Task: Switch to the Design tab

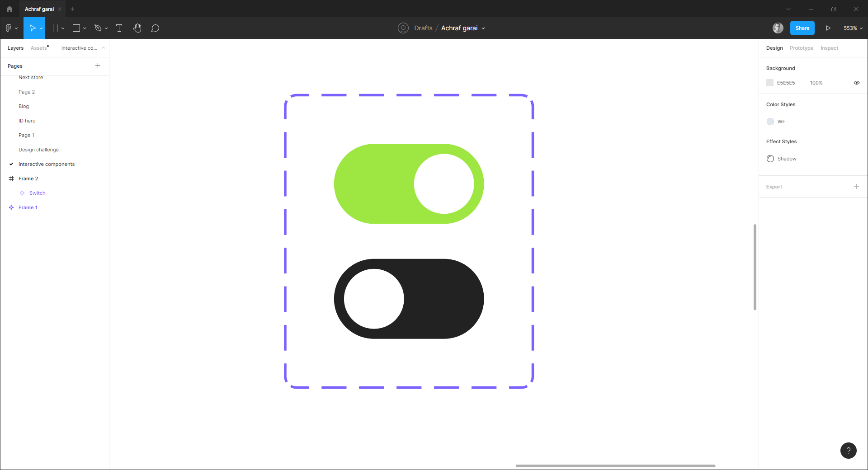Action: [774, 48]
